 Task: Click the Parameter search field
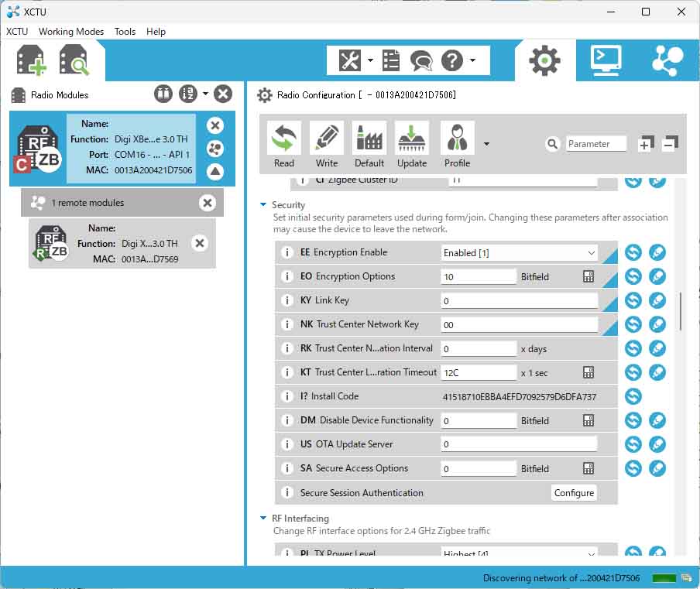click(595, 144)
